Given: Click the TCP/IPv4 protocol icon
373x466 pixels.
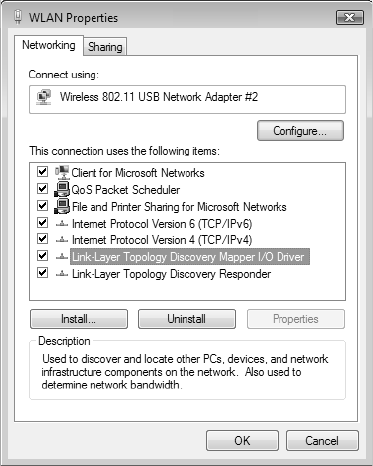Looking at the screenshot, I should tap(62, 240).
